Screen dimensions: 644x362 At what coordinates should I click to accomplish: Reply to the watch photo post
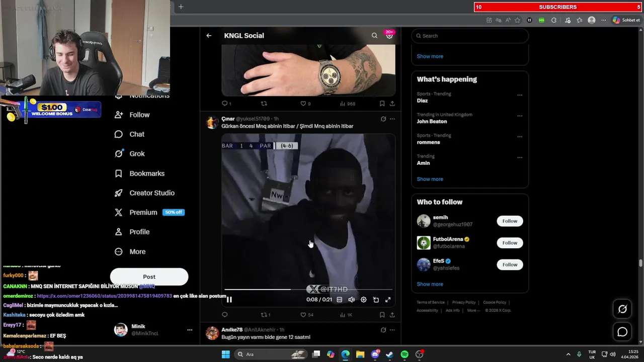[226, 104]
